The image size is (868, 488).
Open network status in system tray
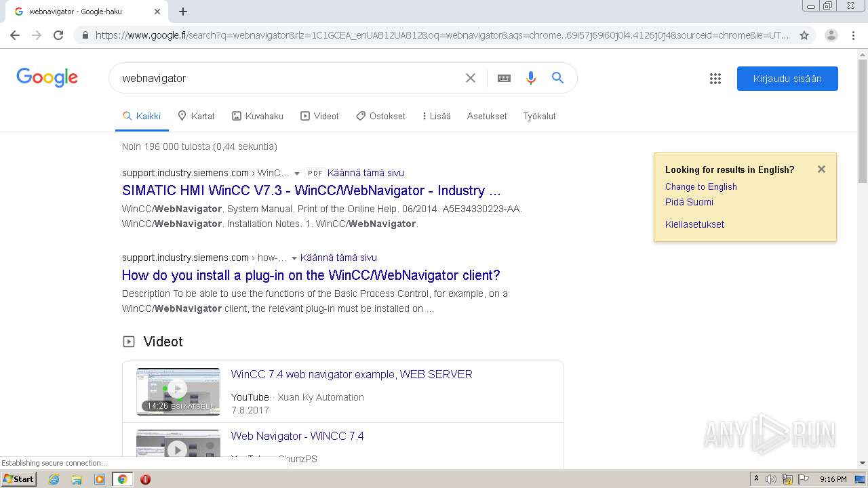787,479
